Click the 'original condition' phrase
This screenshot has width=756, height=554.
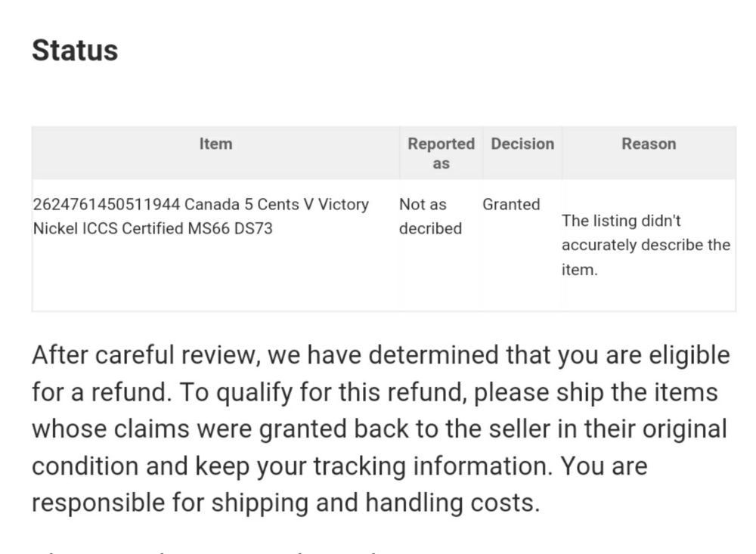tap(380, 447)
